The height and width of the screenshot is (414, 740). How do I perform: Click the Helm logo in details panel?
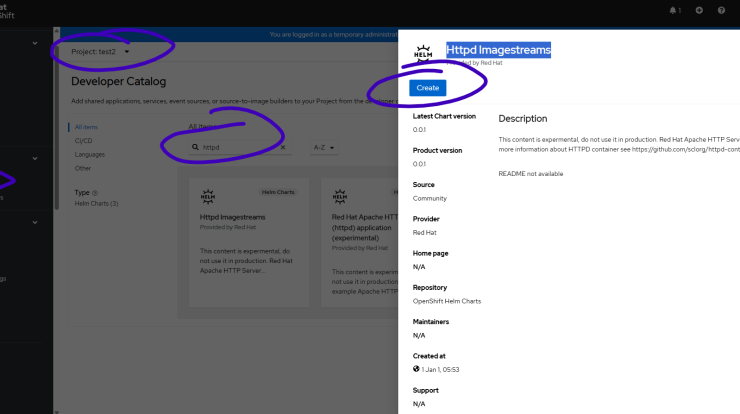[423, 54]
